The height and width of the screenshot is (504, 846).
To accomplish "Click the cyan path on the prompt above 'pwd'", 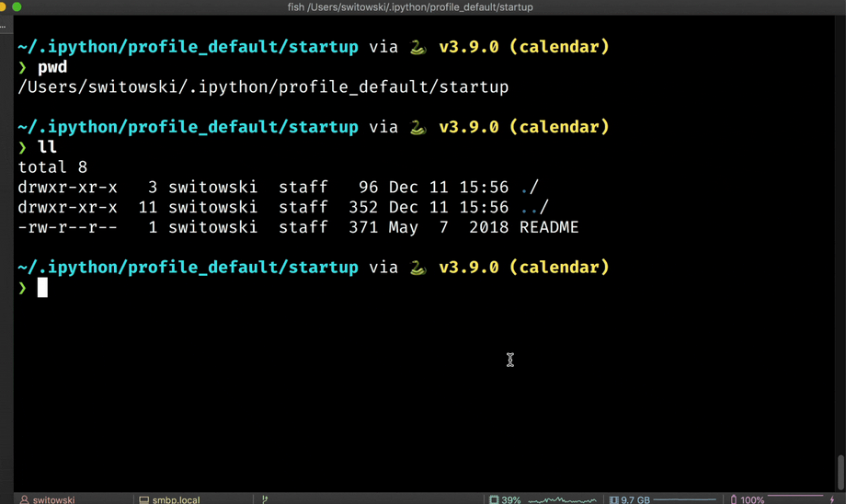I will coord(188,48).
